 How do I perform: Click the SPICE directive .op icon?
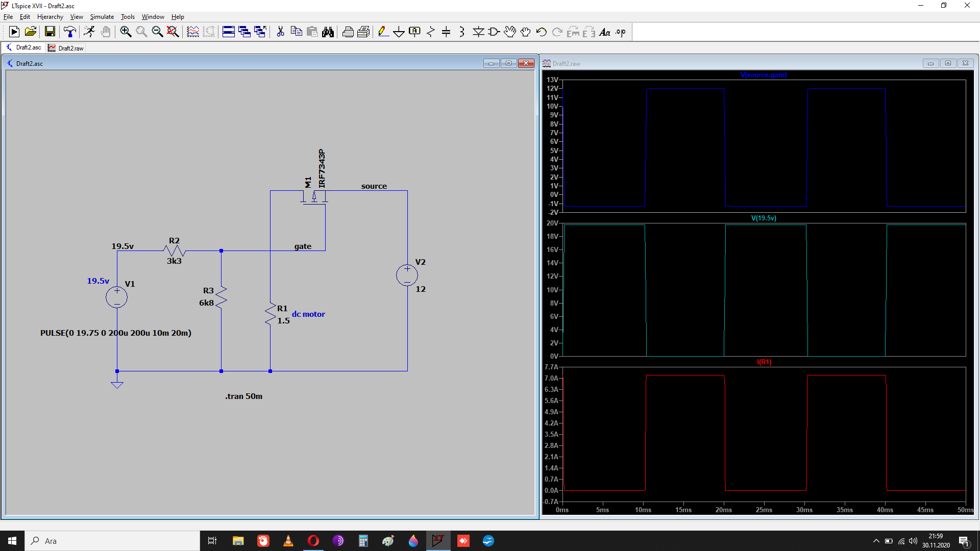[x=620, y=32]
